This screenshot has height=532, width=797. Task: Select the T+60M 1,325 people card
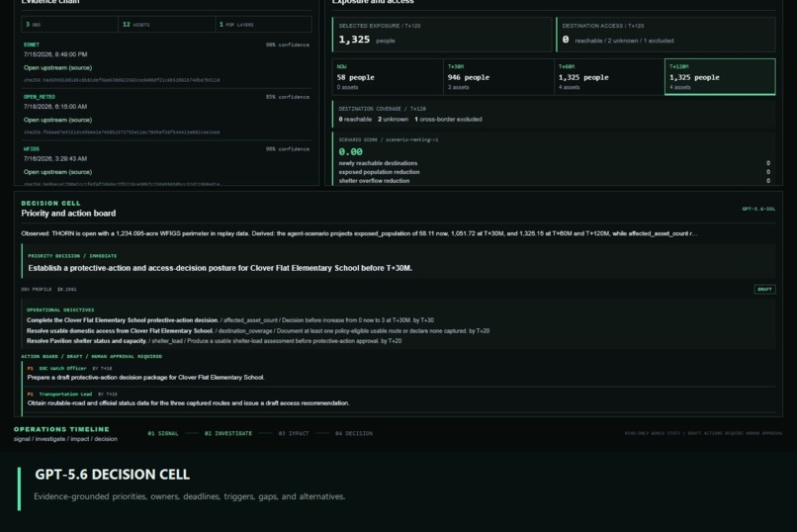(x=609, y=77)
